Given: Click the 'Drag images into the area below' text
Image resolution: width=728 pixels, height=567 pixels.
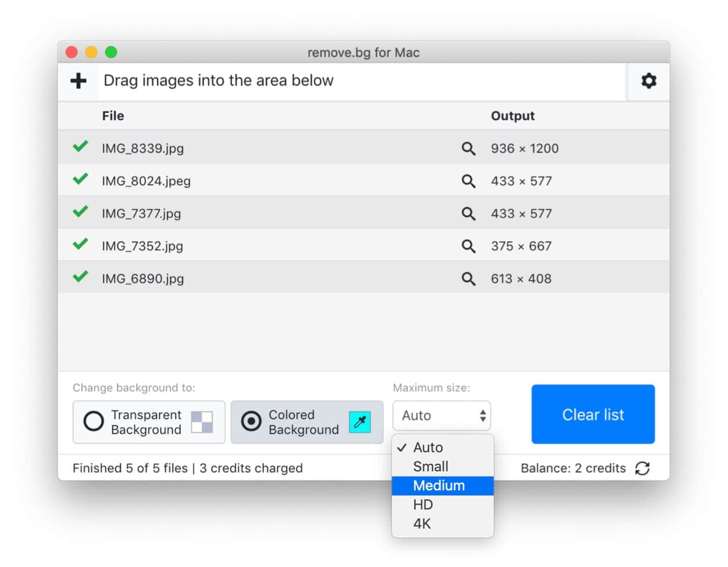Looking at the screenshot, I should 219,81.
